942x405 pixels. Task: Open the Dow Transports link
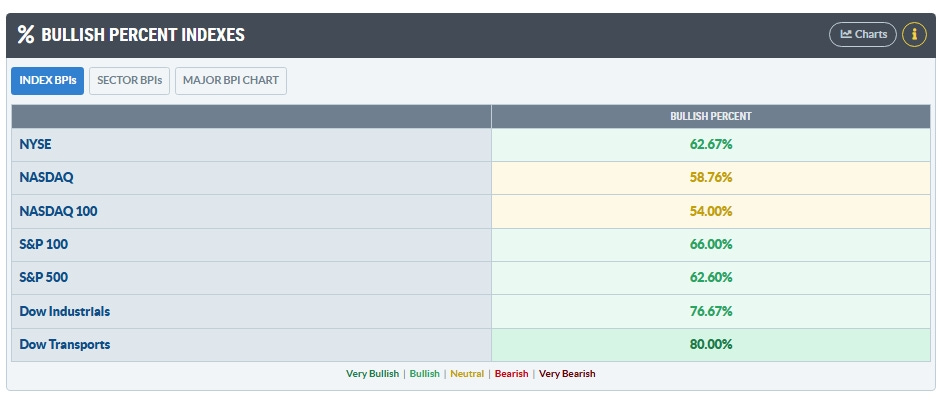(65, 344)
